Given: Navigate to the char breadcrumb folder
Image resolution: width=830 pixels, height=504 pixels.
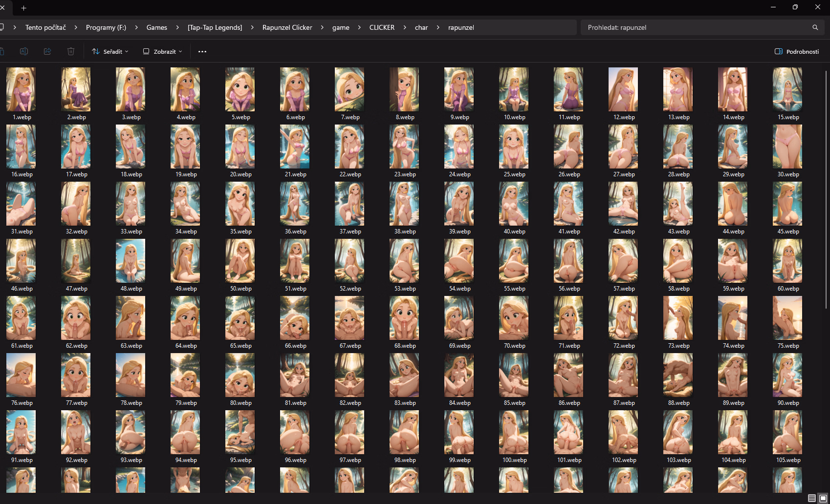Looking at the screenshot, I should [421, 27].
